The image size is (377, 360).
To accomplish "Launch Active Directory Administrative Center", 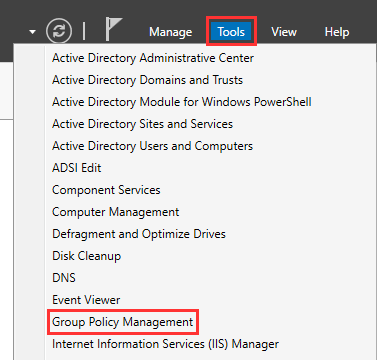I will 153,58.
